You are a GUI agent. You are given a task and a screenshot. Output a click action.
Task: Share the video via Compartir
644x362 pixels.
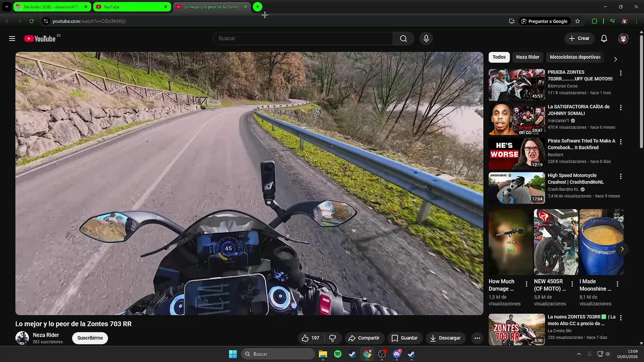364,338
